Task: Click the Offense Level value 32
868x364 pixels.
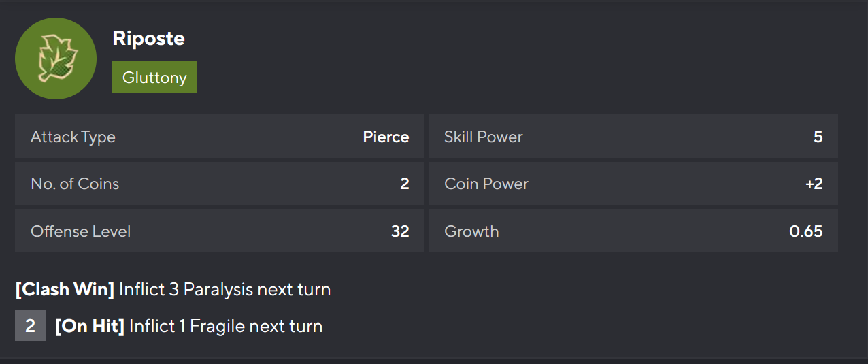Action: point(400,231)
